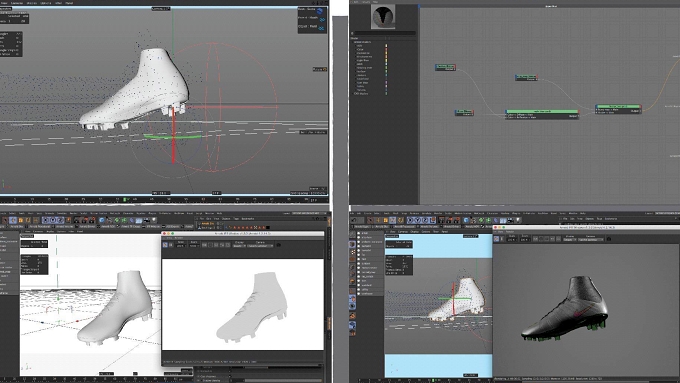Viewport: 680px width, 383px height.
Task: Open Display menu in textured-shoe window viewport
Action: tap(415, 232)
